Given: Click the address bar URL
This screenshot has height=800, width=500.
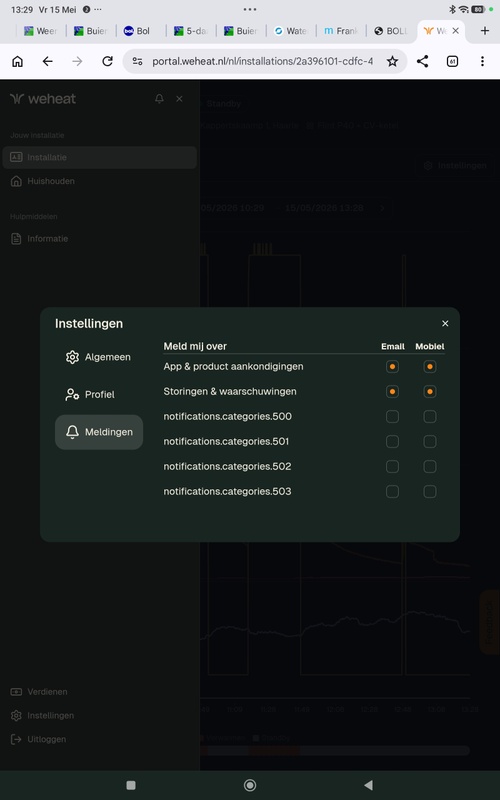Looking at the screenshot, I should click(262, 61).
